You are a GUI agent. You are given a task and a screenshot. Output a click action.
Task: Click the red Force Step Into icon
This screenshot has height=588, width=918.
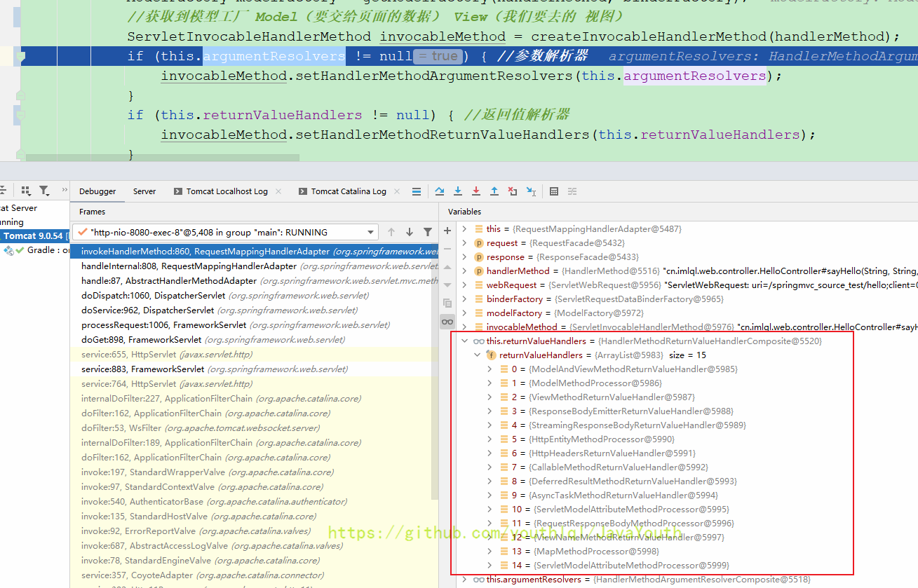click(x=476, y=191)
